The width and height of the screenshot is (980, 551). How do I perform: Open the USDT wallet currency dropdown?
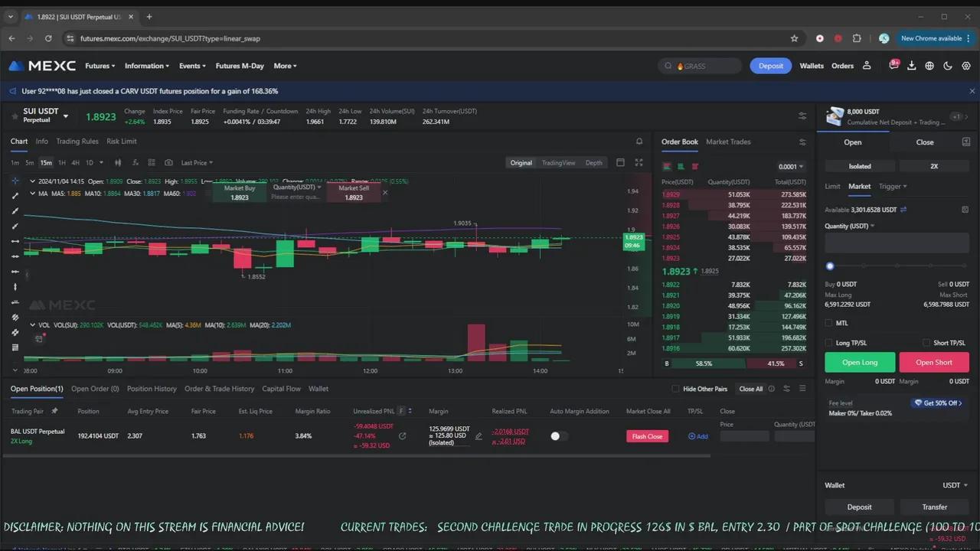(955, 485)
